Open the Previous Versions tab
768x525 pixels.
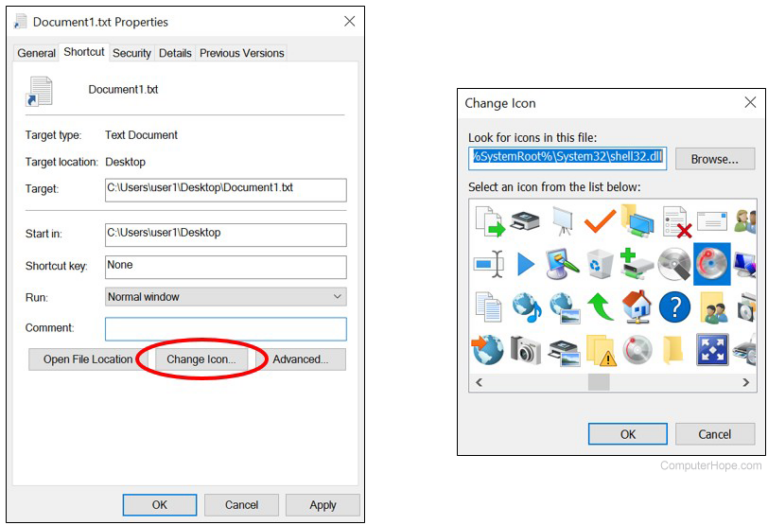click(x=241, y=53)
